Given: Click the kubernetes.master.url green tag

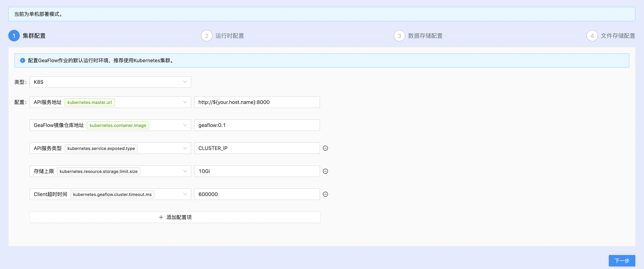Looking at the screenshot, I should (90, 102).
